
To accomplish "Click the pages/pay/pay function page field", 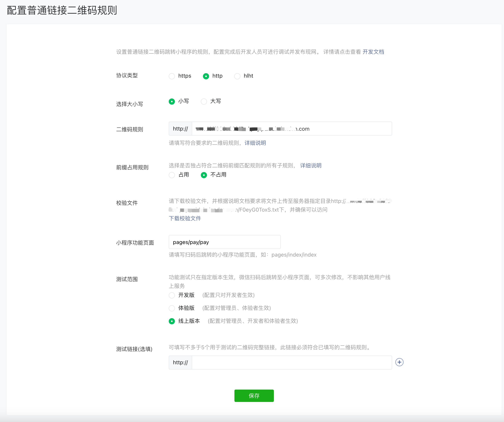I will [x=224, y=242].
